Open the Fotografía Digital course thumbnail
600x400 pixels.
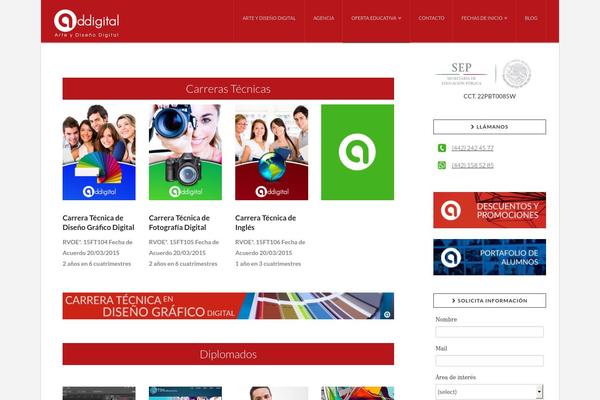tap(185, 152)
